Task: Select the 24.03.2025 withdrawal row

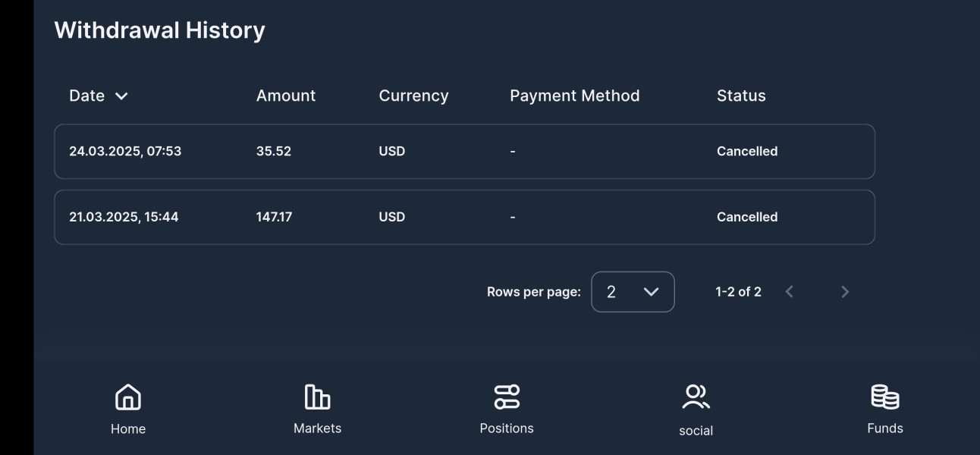Action: tap(464, 152)
